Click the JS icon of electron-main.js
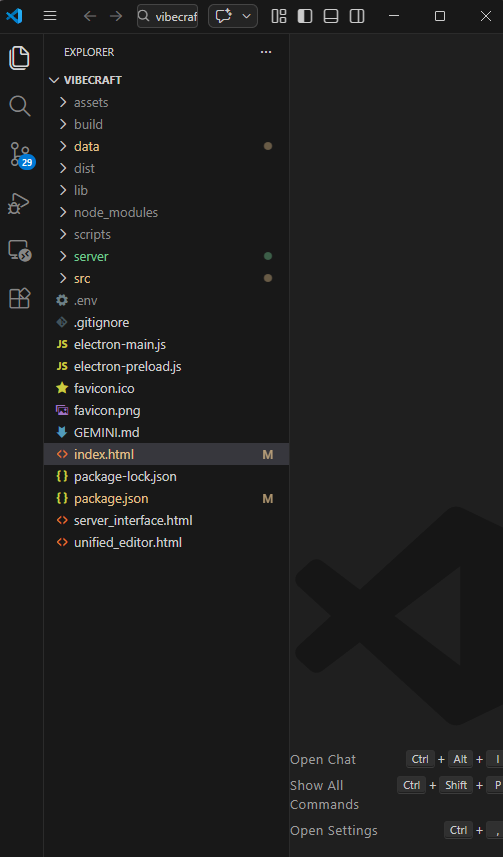 (x=62, y=344)
